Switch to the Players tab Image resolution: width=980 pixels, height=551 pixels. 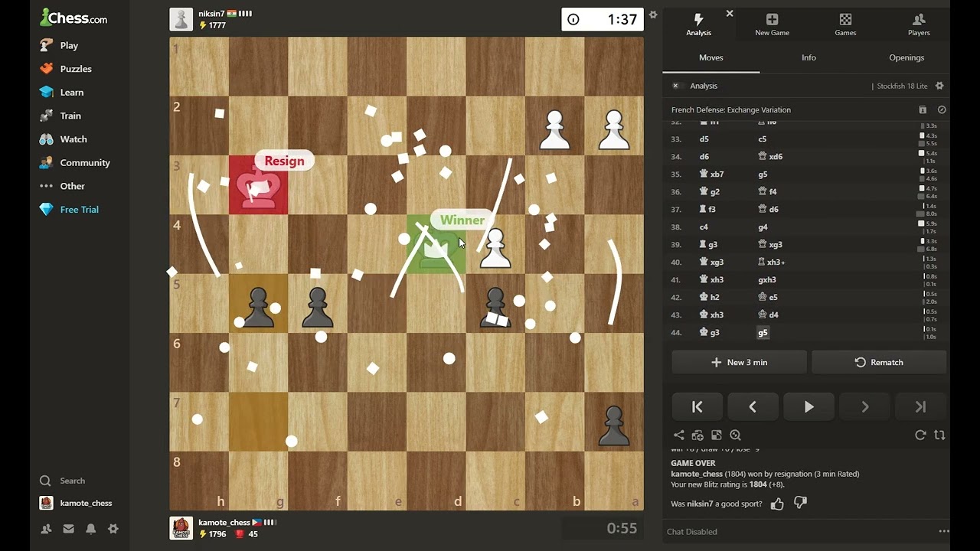click(919, 24)
